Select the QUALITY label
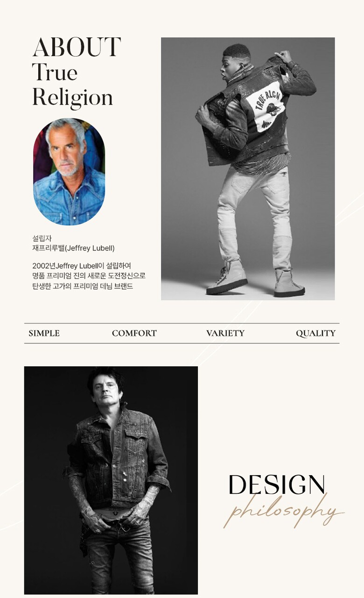This screenshot has width=364, height=598. tap(316, 333)
